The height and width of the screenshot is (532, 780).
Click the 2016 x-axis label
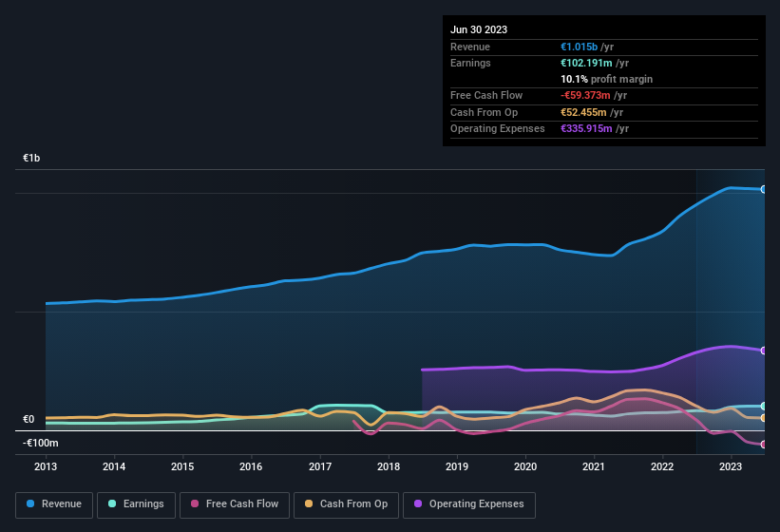click(251, 466)
